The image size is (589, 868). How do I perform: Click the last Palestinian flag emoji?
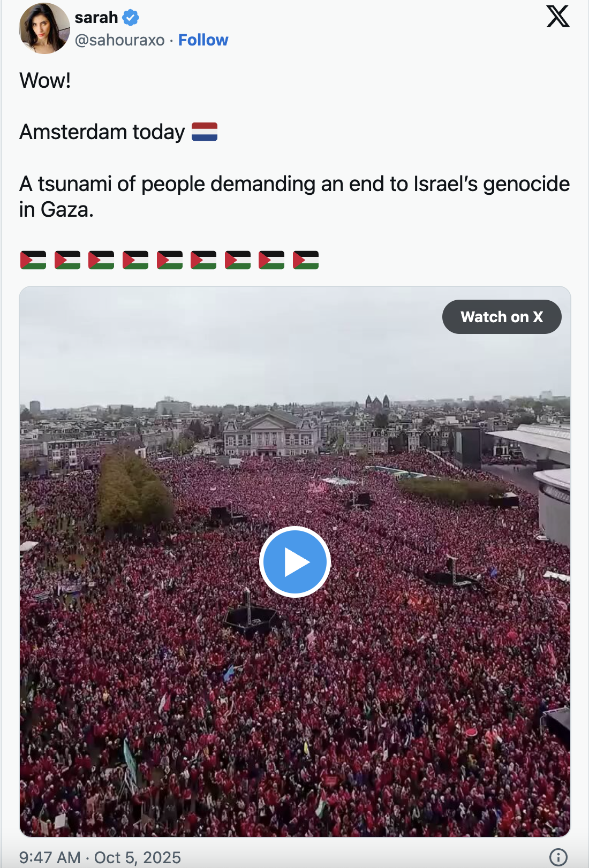click(306, 260)
